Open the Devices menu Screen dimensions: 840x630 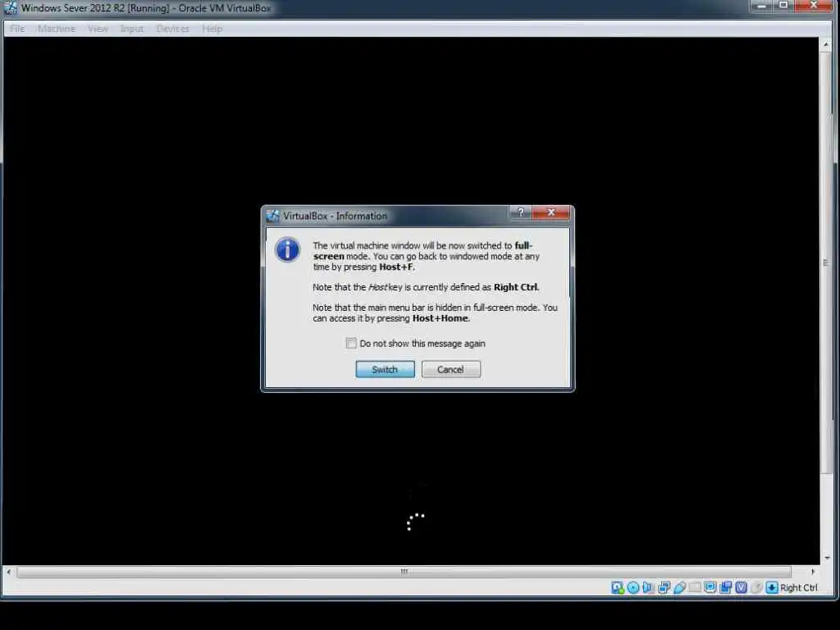pos(172,29)
